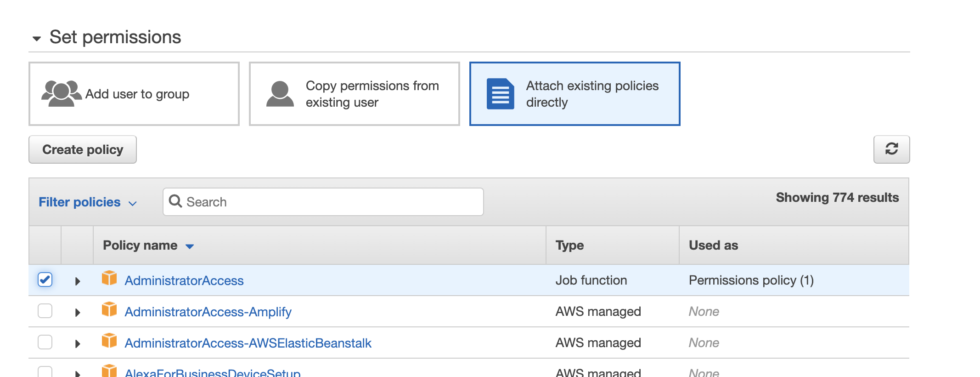Collapse the Set permissions section

[37, 39]
